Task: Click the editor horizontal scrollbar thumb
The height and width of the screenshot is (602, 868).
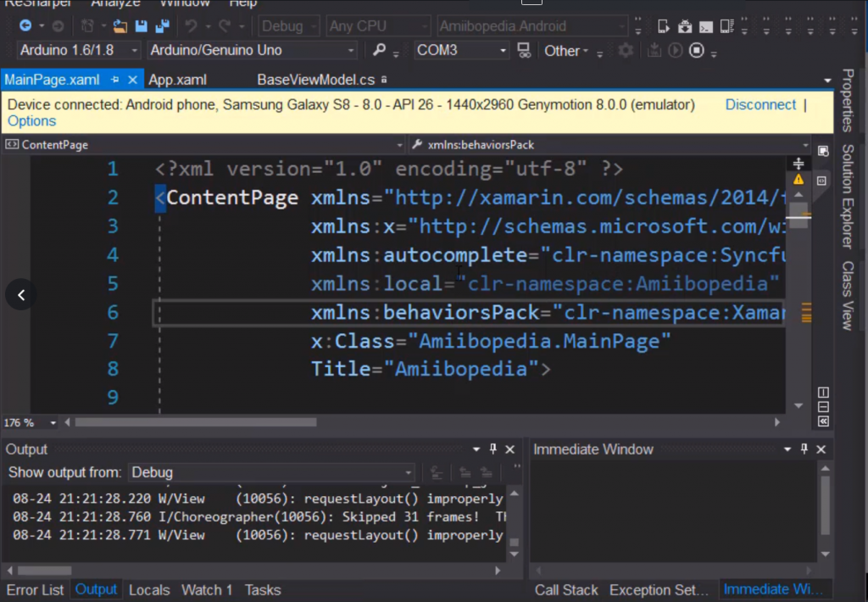Action: 196,422
